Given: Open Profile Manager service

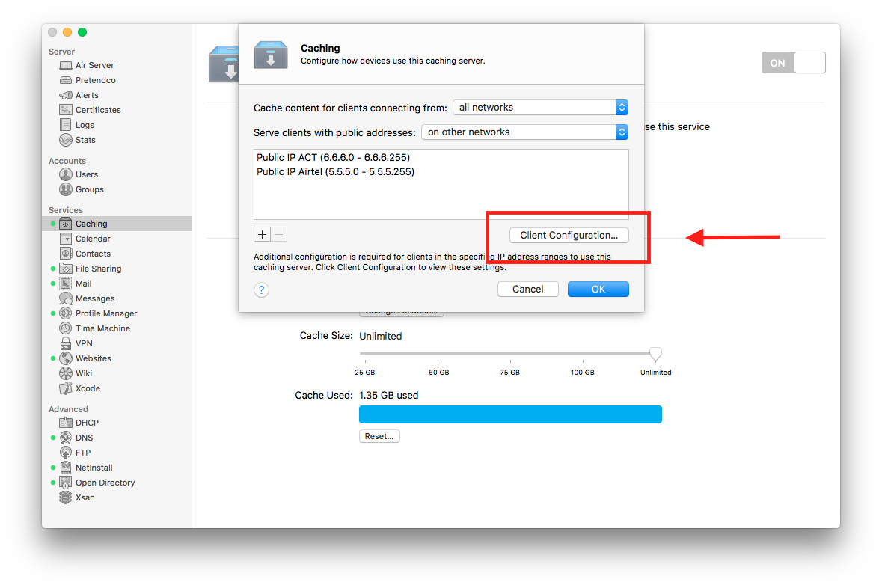Looking at the screenshot, I should [x=105, y=313].
